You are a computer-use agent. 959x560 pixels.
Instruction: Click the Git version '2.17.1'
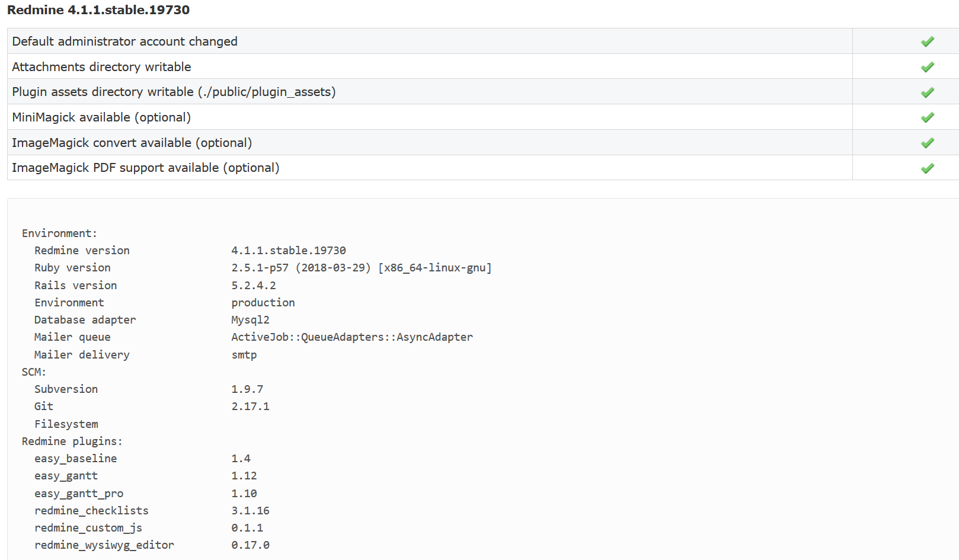click(x=250, y=407)
